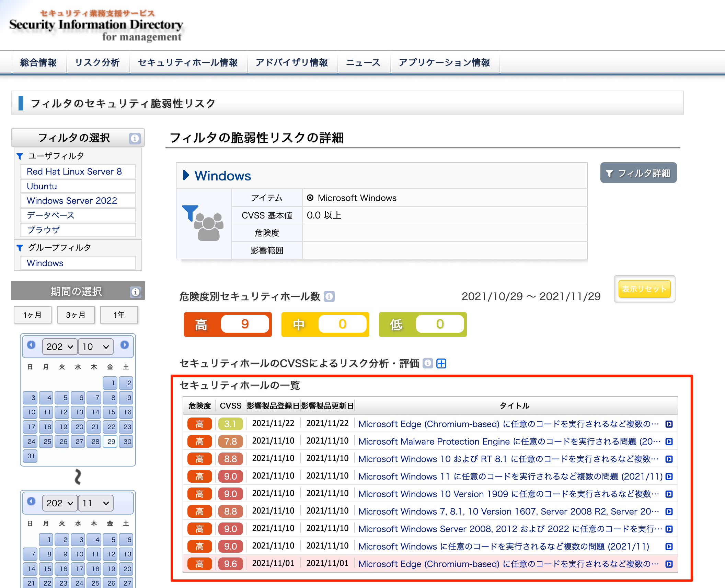Image resolution: width=725 pixels, height=588 pixels.
Task: Click info icon beside CVSSによるリスク分析・評価
Action: [428, 363]
